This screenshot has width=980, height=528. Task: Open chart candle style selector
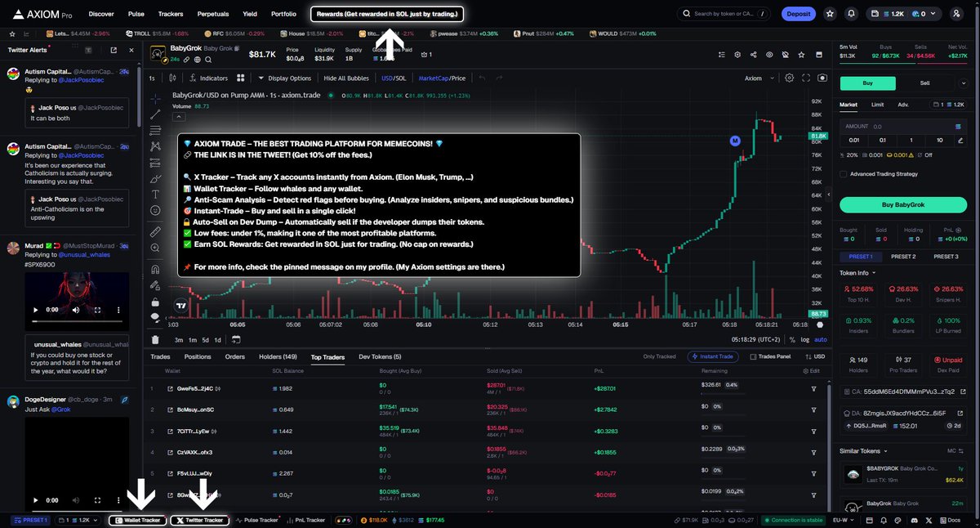point(172,78)
